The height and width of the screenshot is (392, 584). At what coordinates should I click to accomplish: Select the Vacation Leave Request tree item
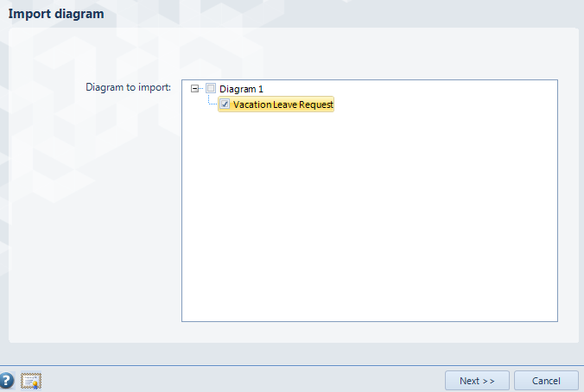click(283, 104)
